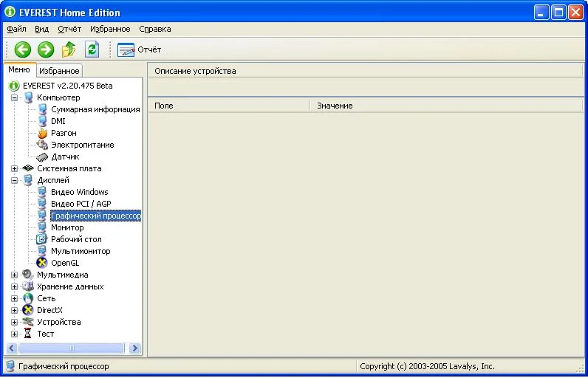Click the DirectX icon

pos(28,310)
